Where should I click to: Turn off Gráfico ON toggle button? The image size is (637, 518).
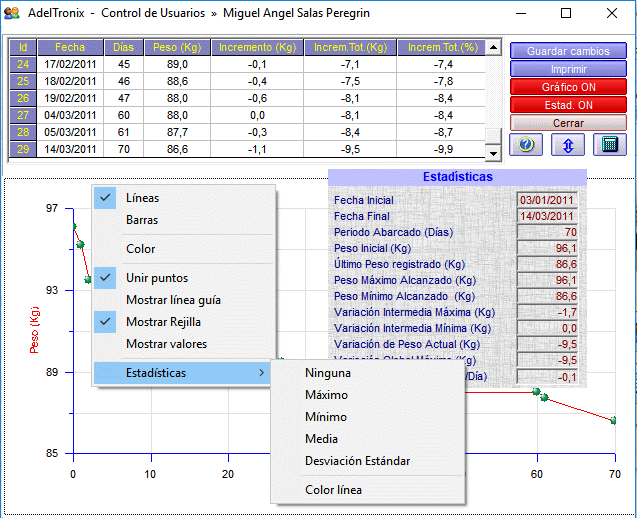pos(567,87)
